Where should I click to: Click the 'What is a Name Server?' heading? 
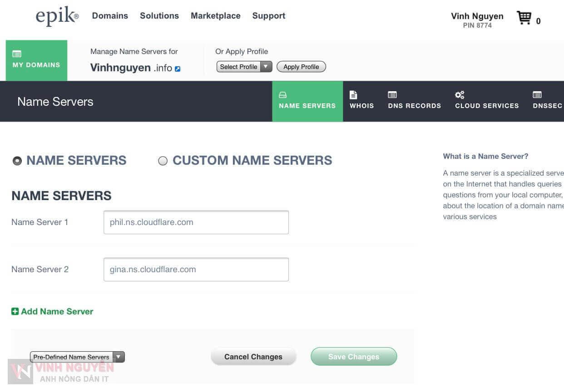486,156
